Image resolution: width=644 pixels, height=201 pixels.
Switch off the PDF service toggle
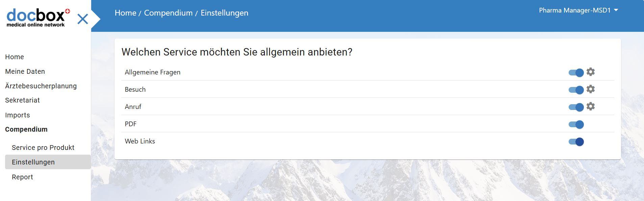point(576,124)
